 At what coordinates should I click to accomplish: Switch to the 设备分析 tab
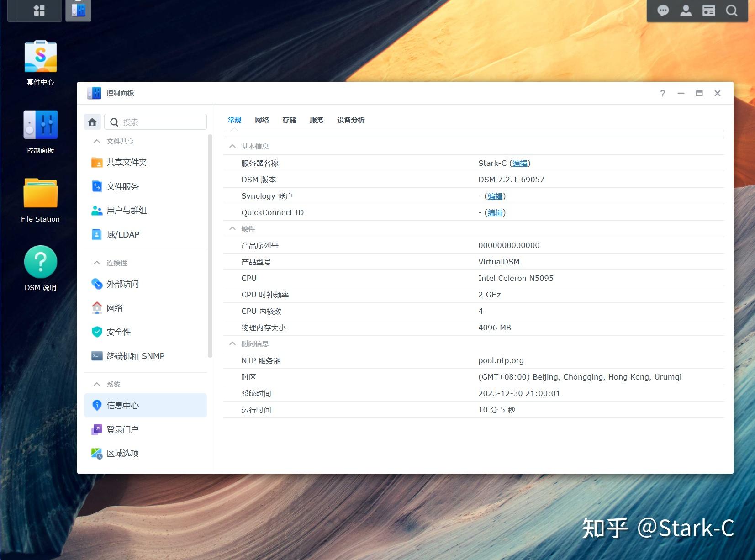click(350, 120)
